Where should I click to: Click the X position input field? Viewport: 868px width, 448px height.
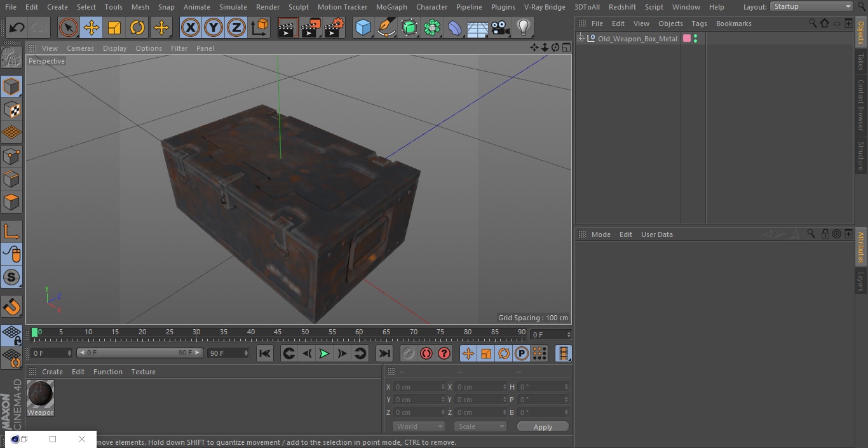[417, 387]
